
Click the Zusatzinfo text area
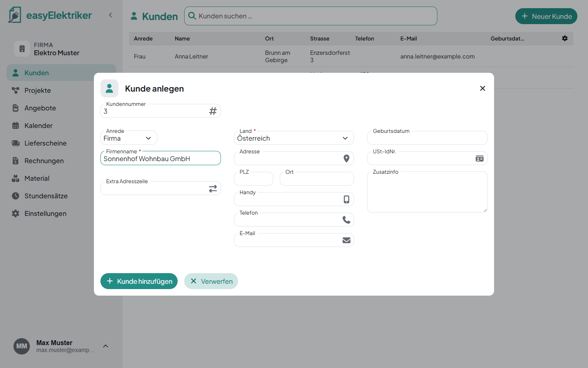click(x=427, y=192)
